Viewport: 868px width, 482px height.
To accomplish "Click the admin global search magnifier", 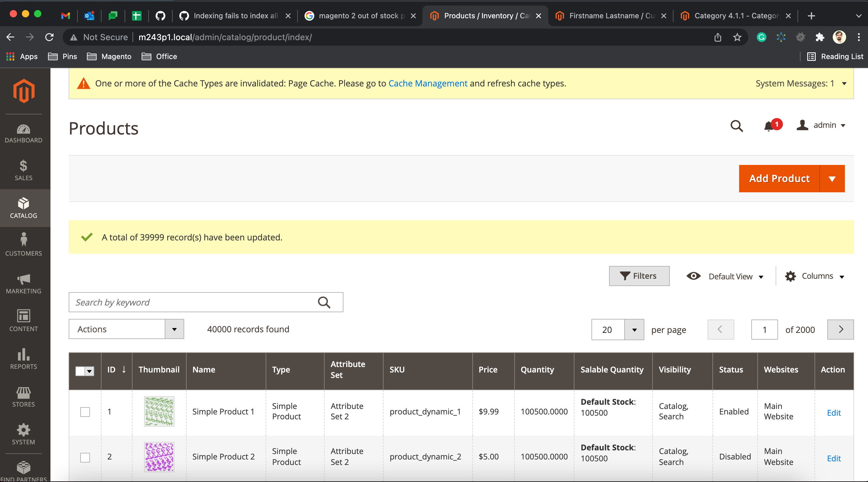I will [x=737, y=126].
